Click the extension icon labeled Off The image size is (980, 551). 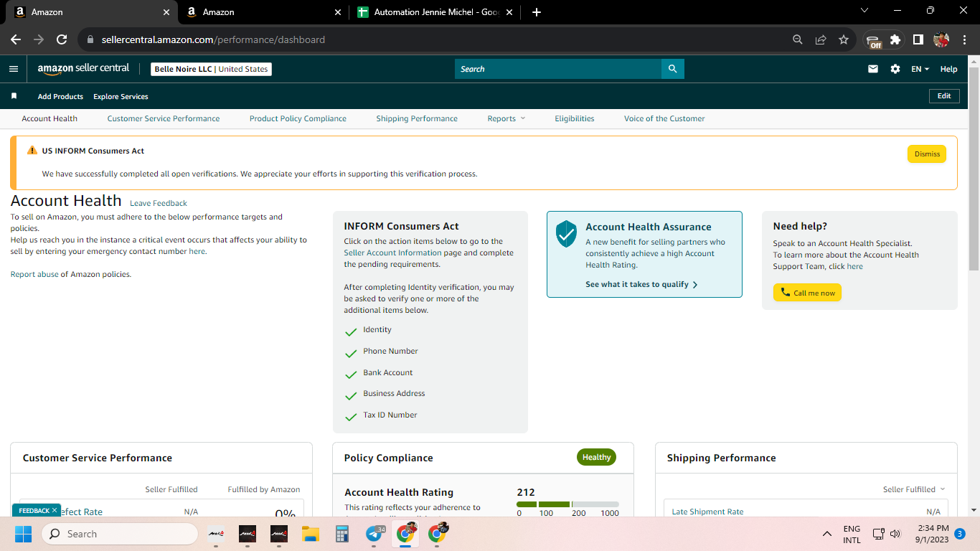(873, 40)
